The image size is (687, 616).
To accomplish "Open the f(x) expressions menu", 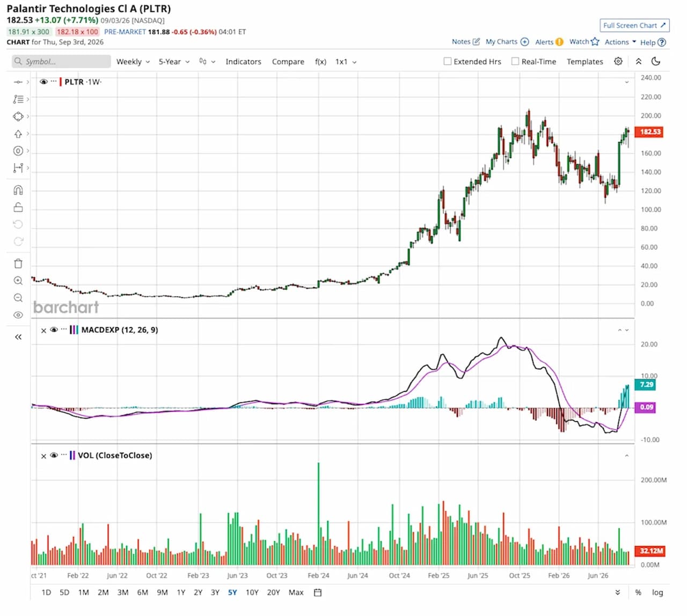I will 320,62.
